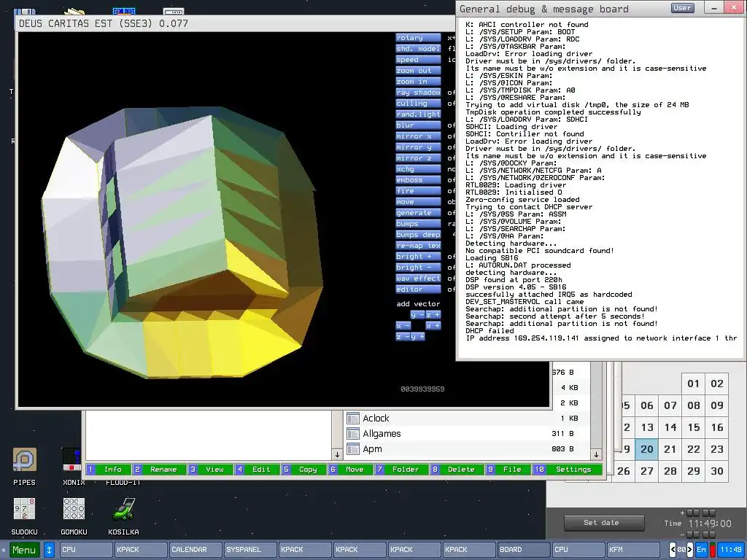Click 8 Delete in file manager bar
Screen dimensions: 747x560
[457, 470]
